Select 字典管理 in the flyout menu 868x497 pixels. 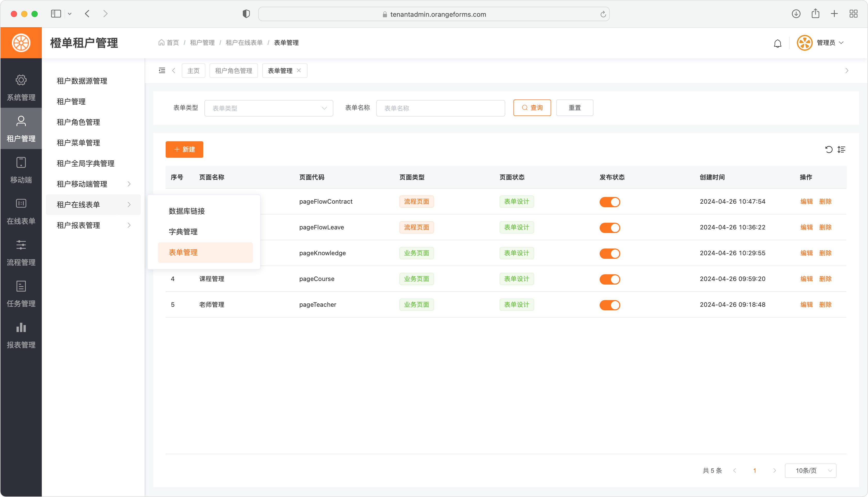tap(183, 232)
